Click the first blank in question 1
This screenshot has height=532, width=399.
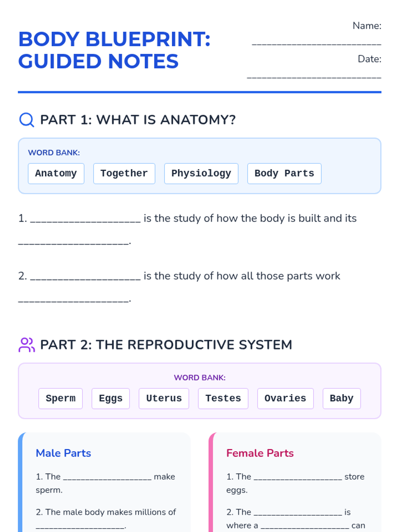coord(85,219)
